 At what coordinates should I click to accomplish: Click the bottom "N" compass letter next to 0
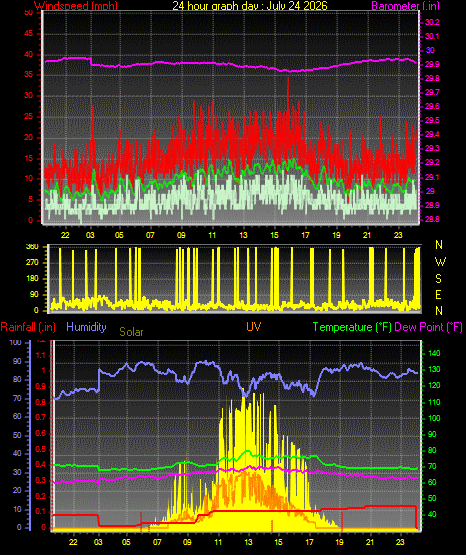439,311
